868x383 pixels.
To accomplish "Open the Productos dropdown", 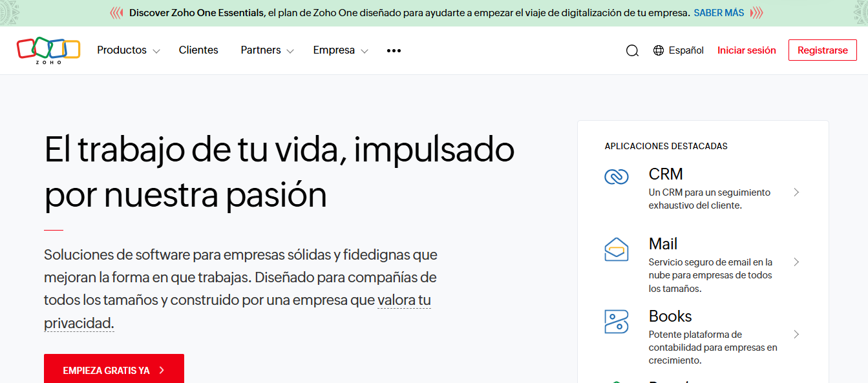I will click(x=127, y=50).
